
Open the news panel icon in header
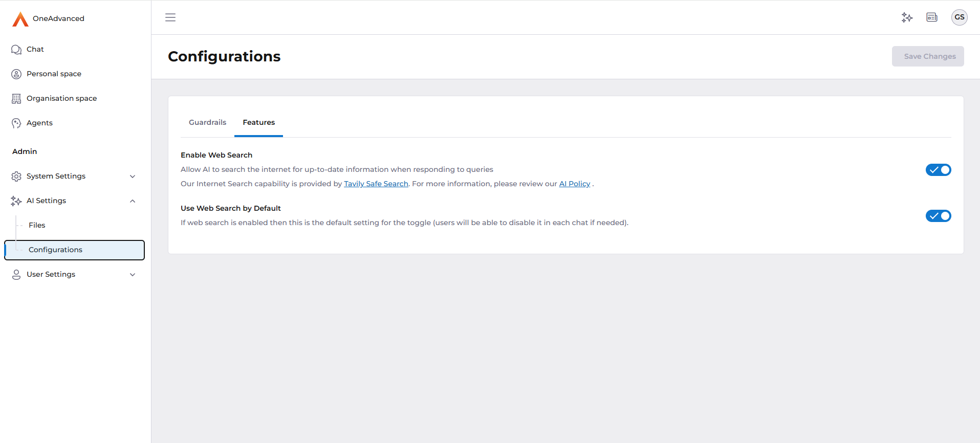[932, 17]
